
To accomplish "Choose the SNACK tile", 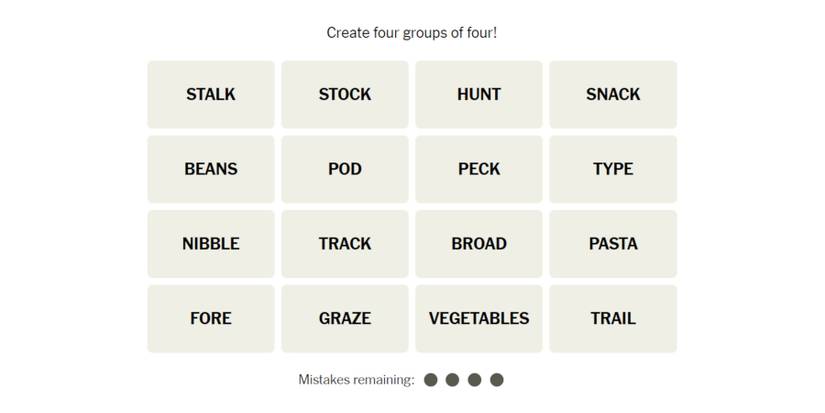I will tap(613, 94).
